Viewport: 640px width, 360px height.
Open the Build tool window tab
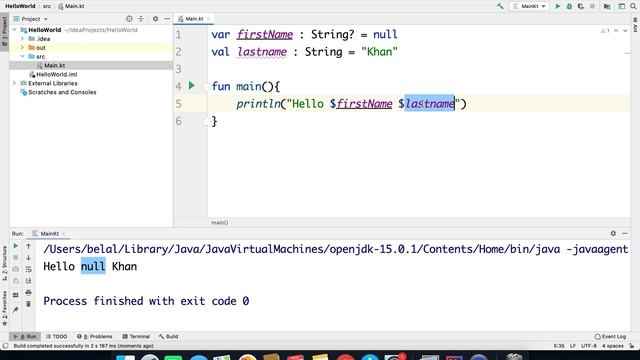click(x=168, y=336)
